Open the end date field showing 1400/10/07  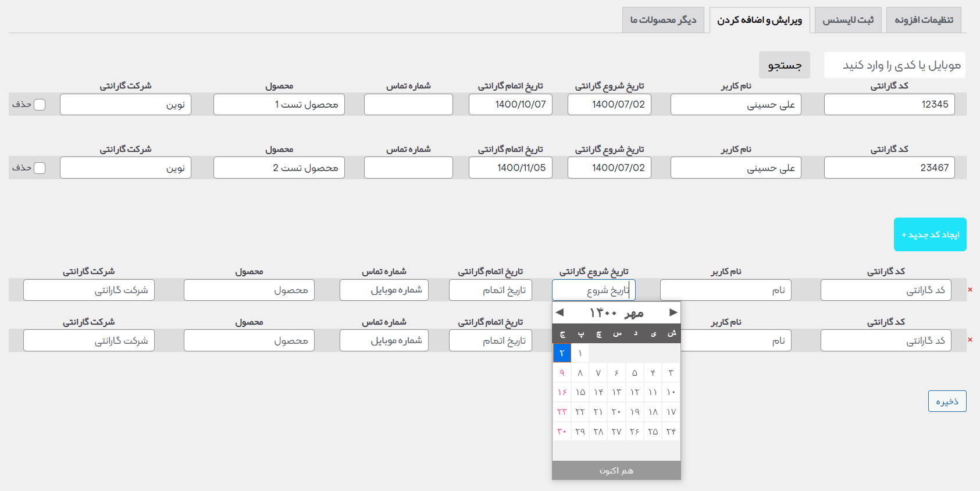tap(511, 105)
